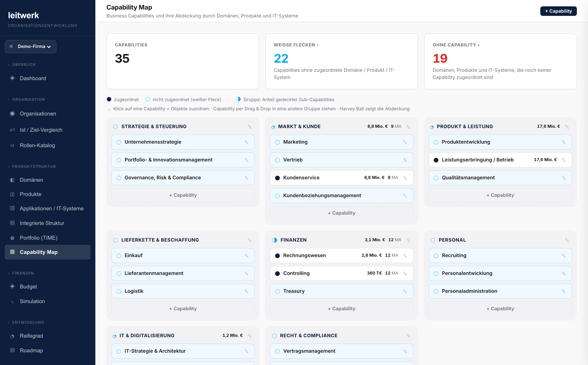Click the Dashboard icon in the sidebar

click(x=12, y=78)
